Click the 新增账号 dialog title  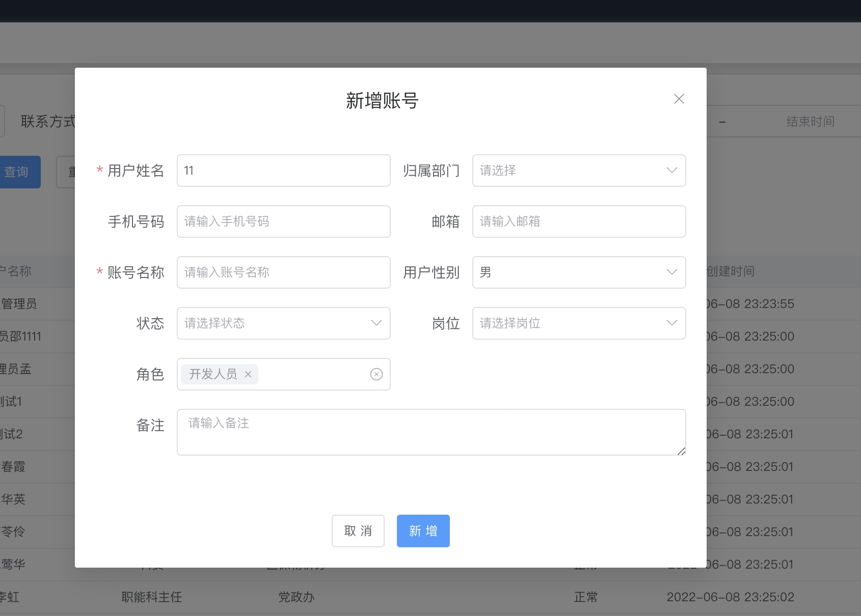click(x=382, y=101)
